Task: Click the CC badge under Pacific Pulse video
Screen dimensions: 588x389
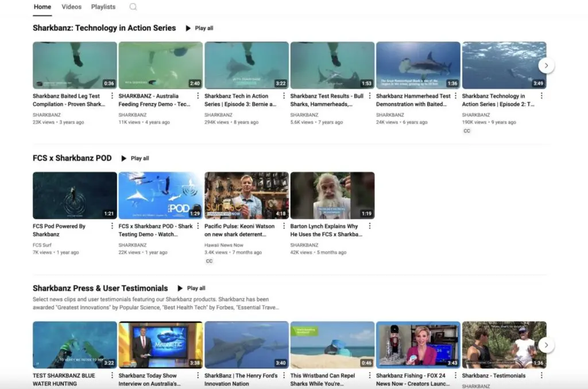Action: pyautogui.click(x=209, y=261)
